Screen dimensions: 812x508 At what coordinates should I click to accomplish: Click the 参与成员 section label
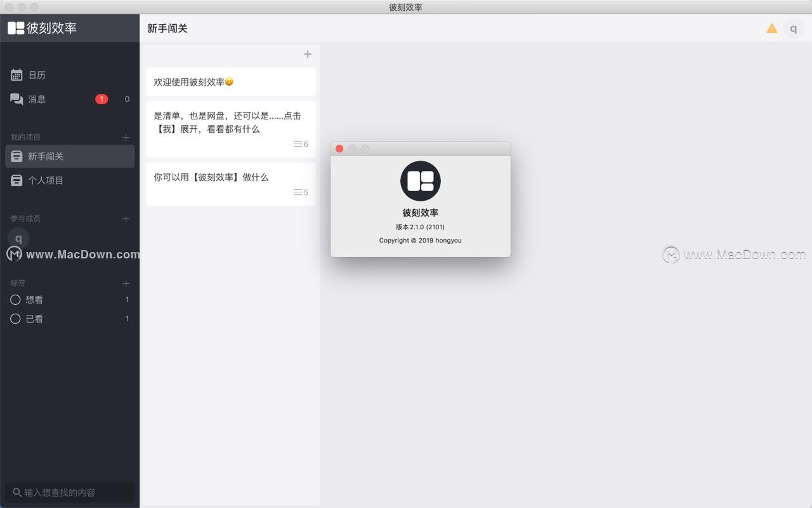(x=25, y=218)
